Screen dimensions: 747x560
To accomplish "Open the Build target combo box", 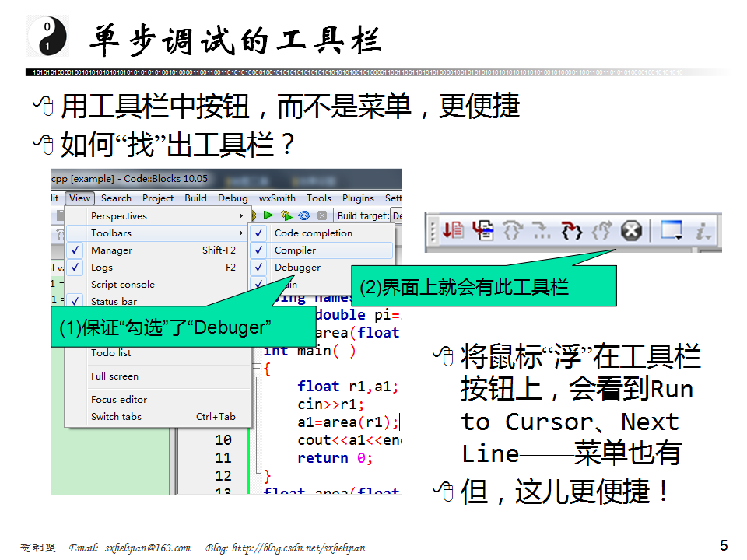I will tap(396, 215).
